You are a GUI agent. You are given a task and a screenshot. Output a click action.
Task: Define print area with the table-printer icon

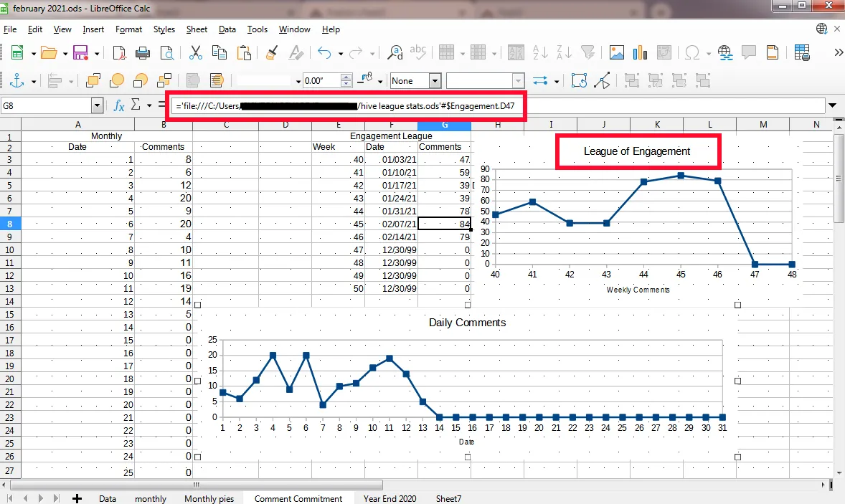pos(802,52)
